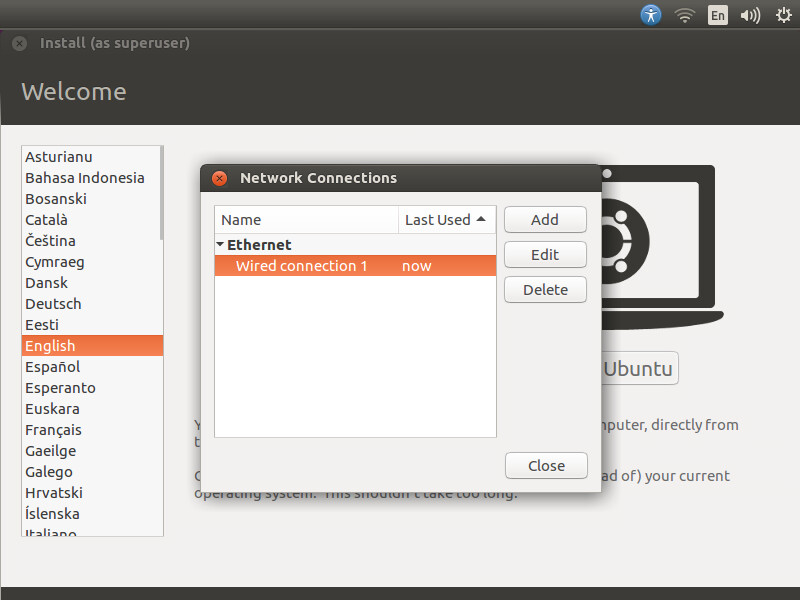The image size is (800, 600).
Task: Pick Français in the language list
Action: click(53, 430)
